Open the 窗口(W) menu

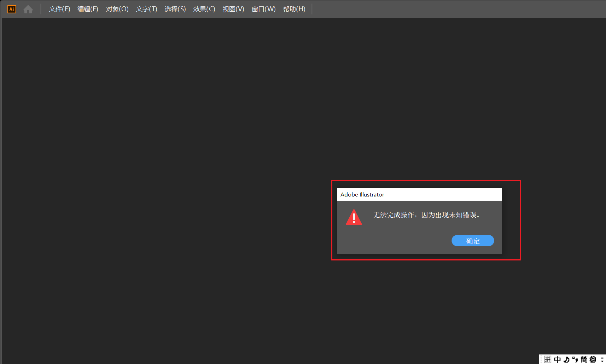pos(263,9)
